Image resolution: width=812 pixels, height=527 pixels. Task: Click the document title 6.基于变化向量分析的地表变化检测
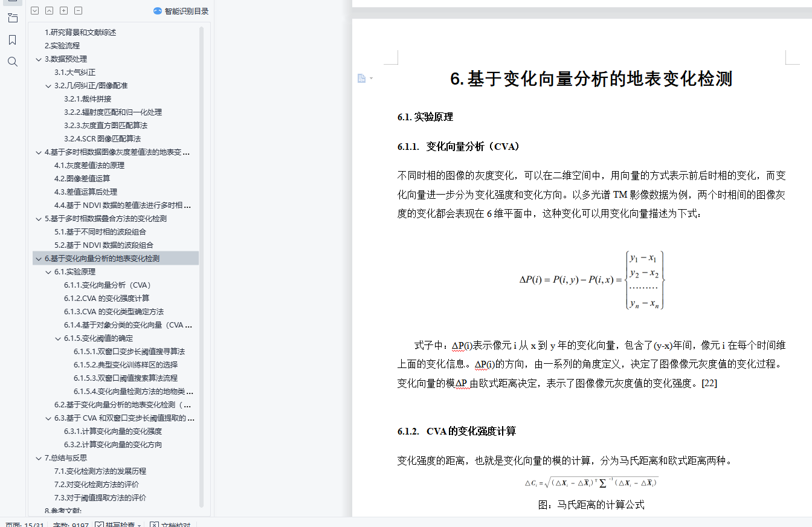coord(591,79)
